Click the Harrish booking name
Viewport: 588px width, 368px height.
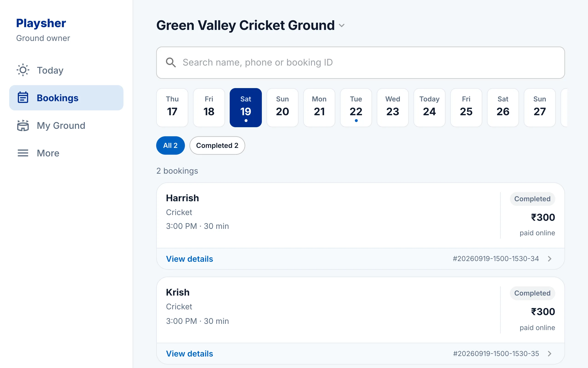pos(182,198)
